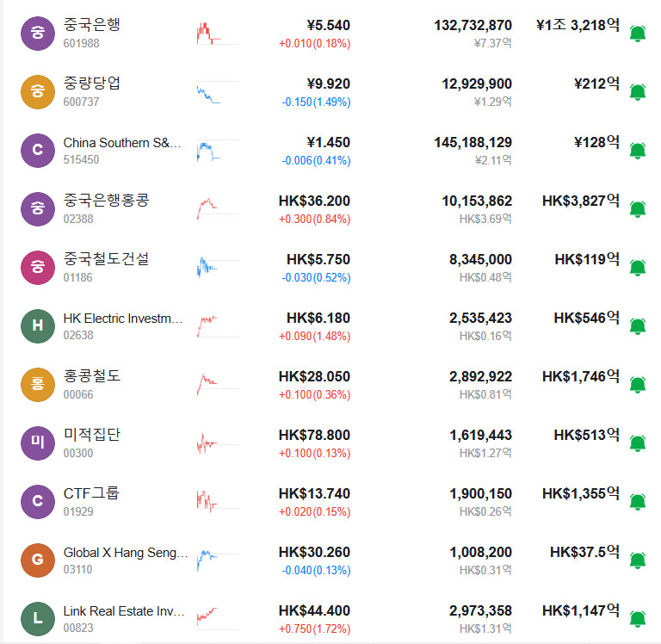The height and width of the screenshot is (644, 661).
Task: Toggle the alert bell for 중량당업
Action: pyautogui.click(x=637, y=92)
